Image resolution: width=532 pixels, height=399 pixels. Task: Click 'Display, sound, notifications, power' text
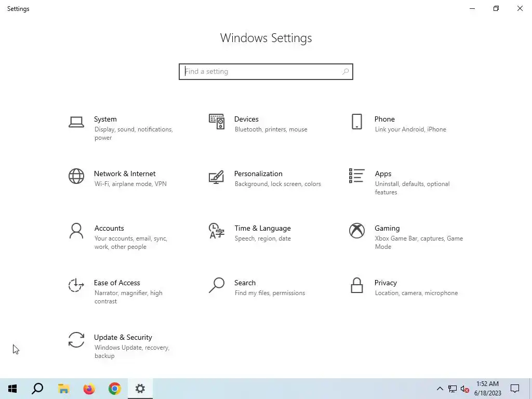[x=134, y=134]
